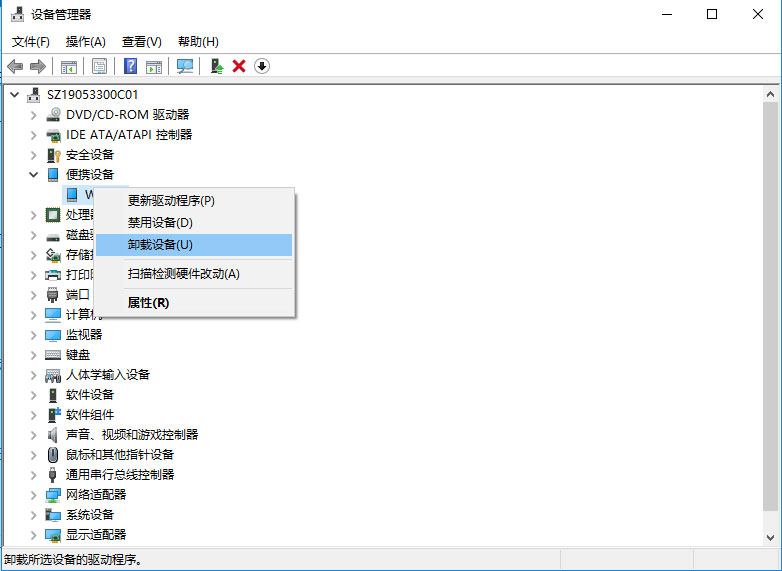Click the Back arrow toolbar icon
The image size is (782, 571).
[x=15, y=66]
